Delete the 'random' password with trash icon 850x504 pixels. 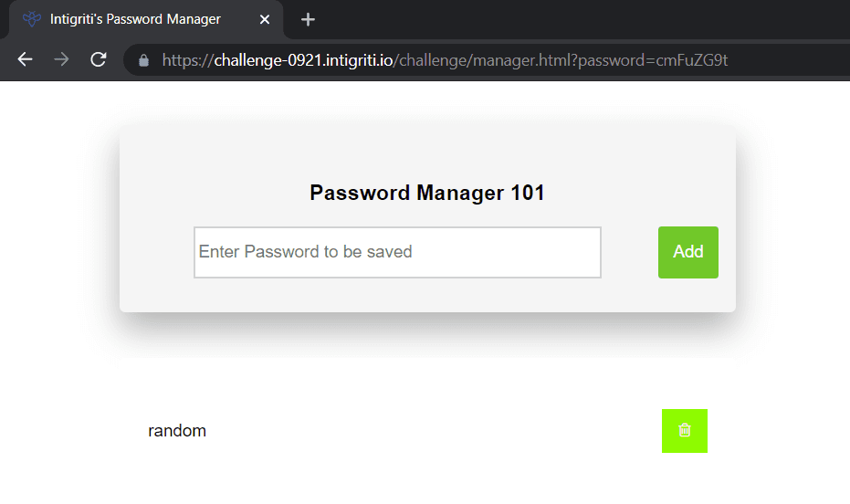click(684, 430)
